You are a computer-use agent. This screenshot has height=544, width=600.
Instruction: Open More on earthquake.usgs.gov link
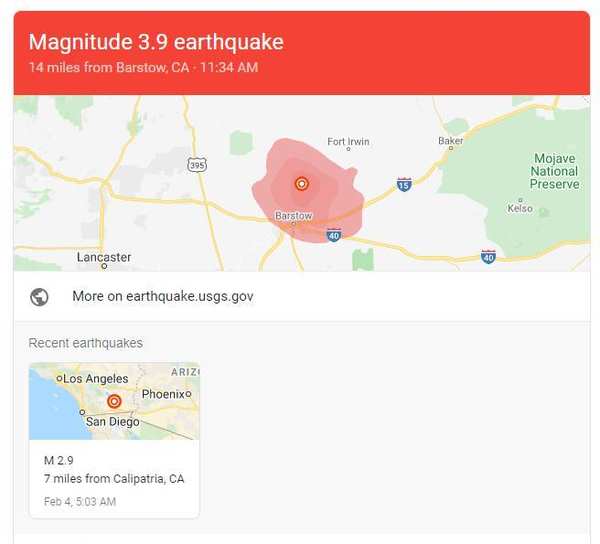[x=163, y=296]
